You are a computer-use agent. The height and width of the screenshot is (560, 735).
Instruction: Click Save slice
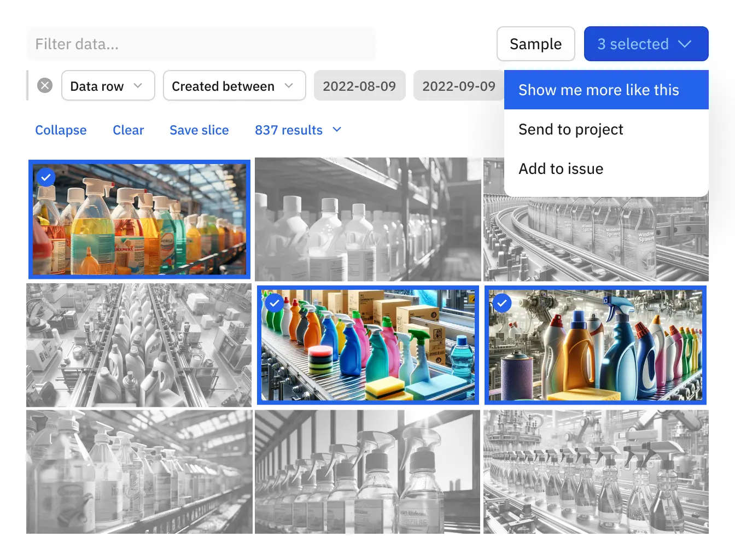(199, 130)
